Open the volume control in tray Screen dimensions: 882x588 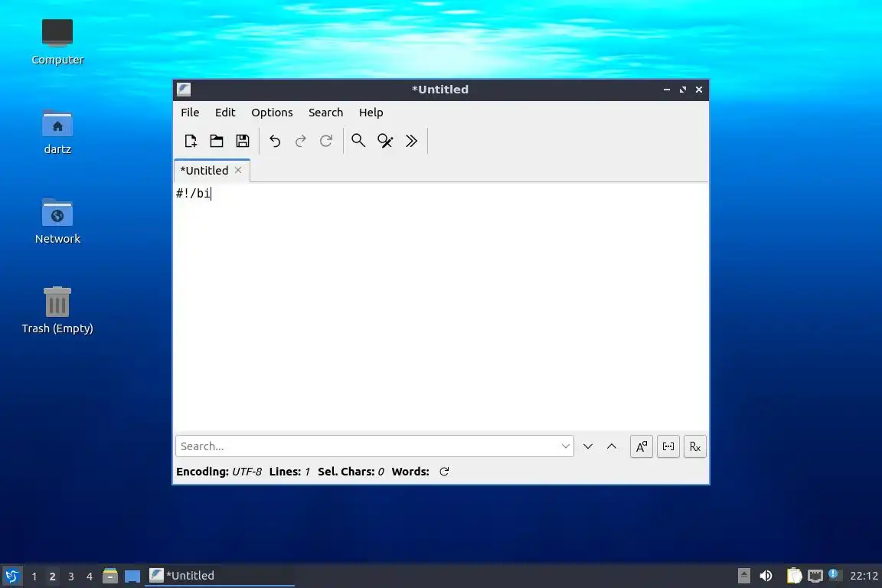[x=766, y=576]
